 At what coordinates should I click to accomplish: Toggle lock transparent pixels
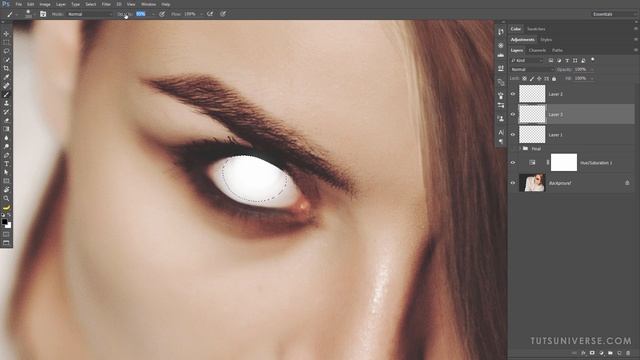click(524, 78)
